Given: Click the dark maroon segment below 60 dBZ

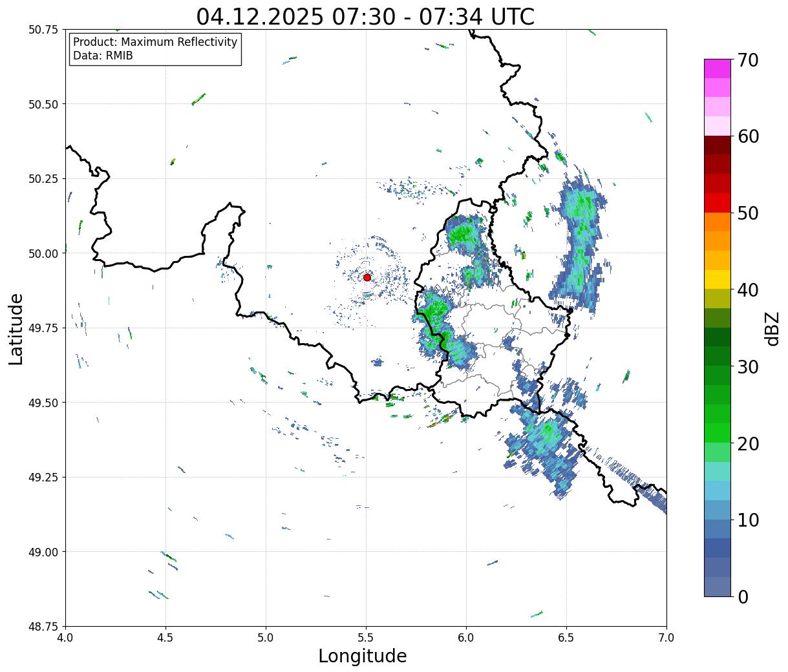Looking at the screenshot, I should tap(718, 145).
